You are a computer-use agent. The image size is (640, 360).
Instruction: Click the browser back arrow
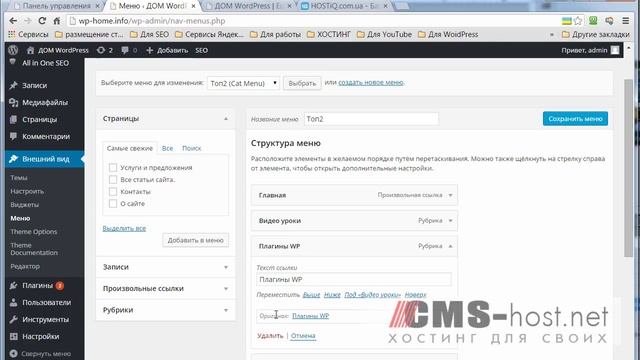coord(13,21)
